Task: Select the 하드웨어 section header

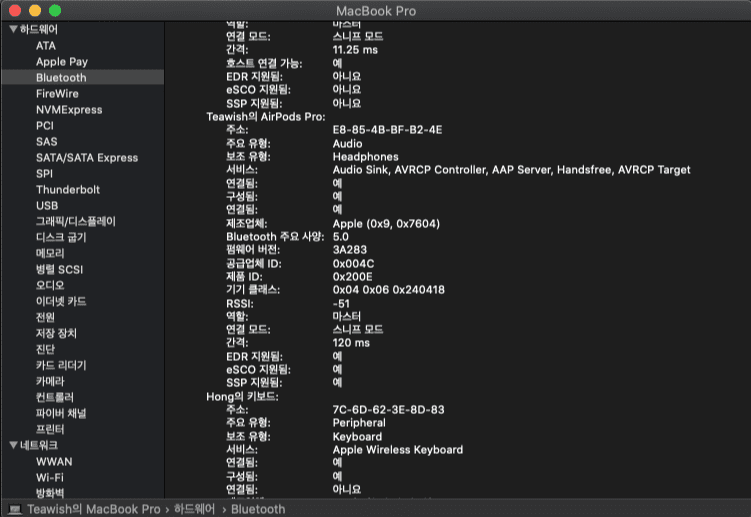Action: coord(38,30)
